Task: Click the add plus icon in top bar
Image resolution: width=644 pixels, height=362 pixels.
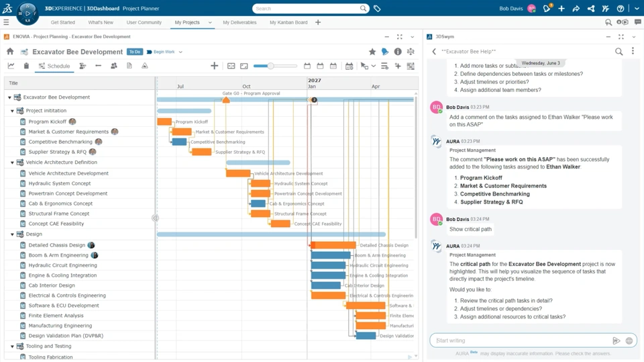Action: click(x=561, y=8)
